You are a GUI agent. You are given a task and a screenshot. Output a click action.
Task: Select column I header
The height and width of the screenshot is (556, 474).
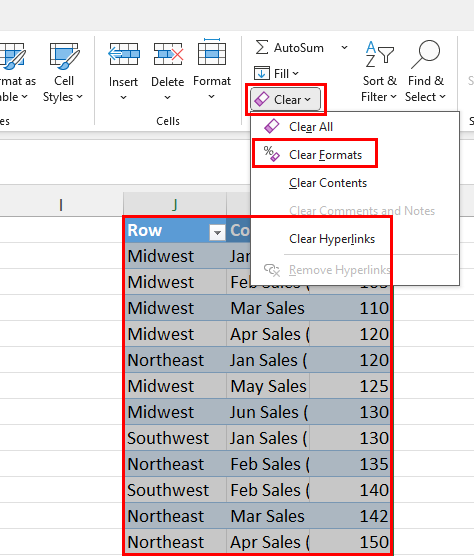(x=61, y=205)
